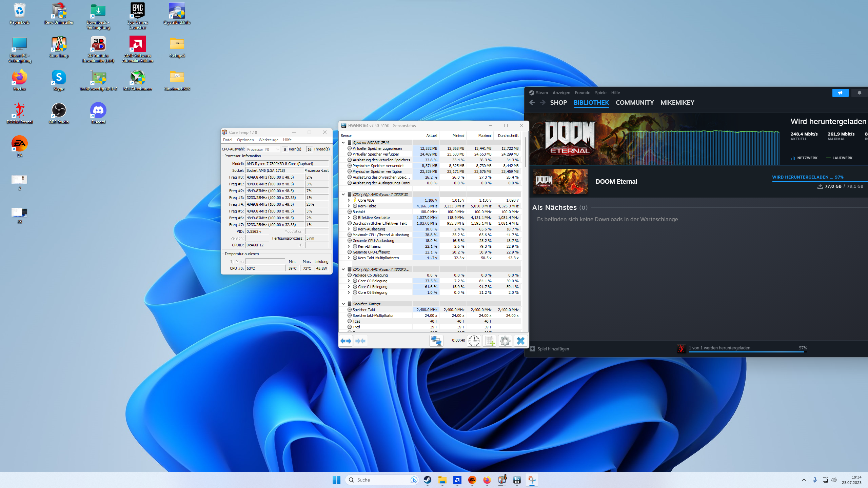Open the Werkzeuge menu in Core Temp
Screen dimensions: 868x488
pos(269,140)
